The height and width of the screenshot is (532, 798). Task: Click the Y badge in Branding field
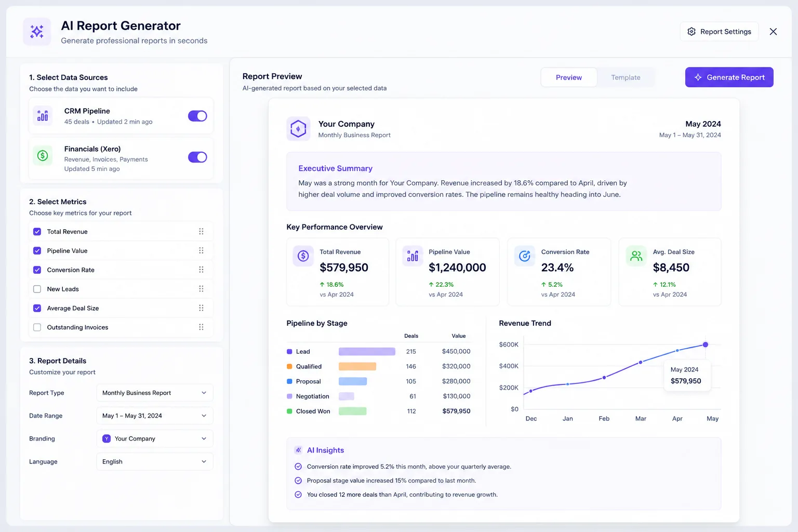click(107, 438)
